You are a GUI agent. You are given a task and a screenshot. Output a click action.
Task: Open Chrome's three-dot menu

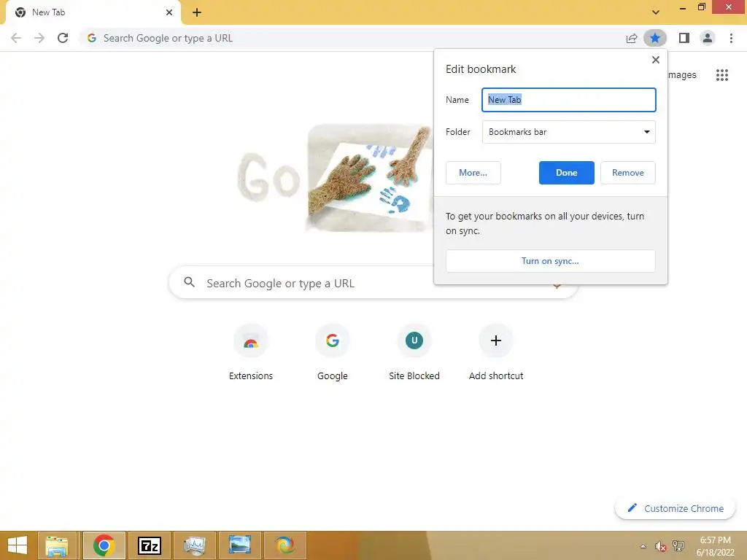pos(731,38)
